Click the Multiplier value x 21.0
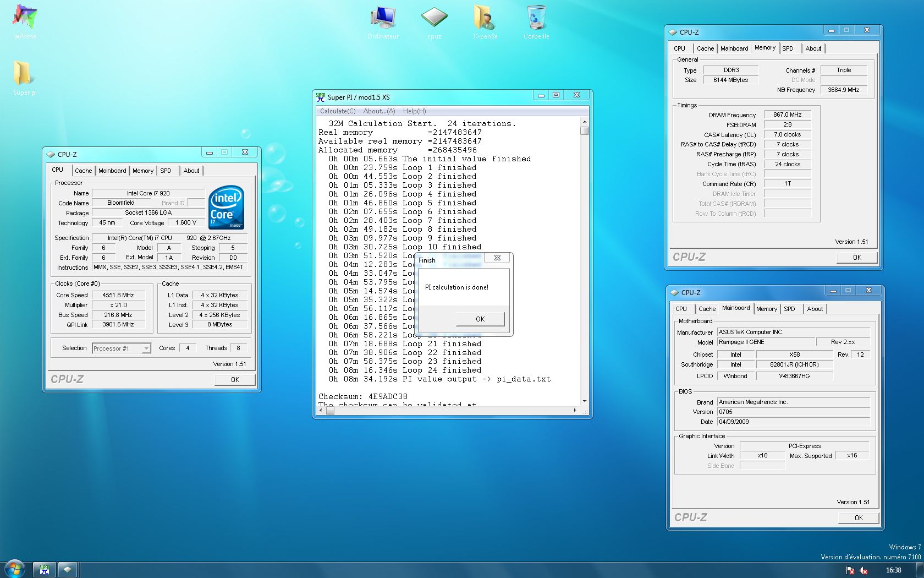924x578 pixels. coord(118,305)
